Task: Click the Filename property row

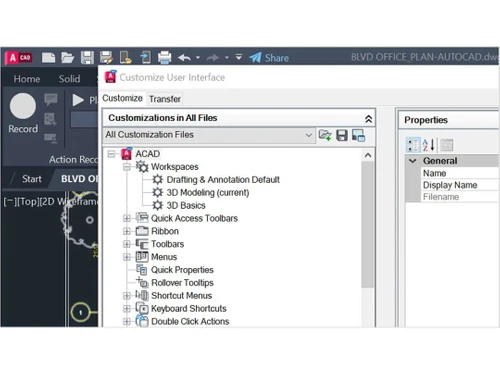Action: coord(460,197)
